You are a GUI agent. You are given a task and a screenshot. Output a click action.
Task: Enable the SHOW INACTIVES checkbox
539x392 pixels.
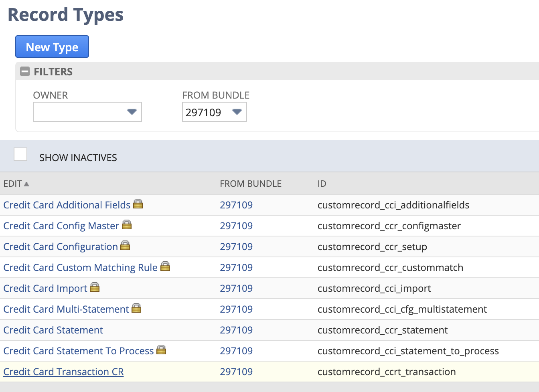[x=20, y=154]
